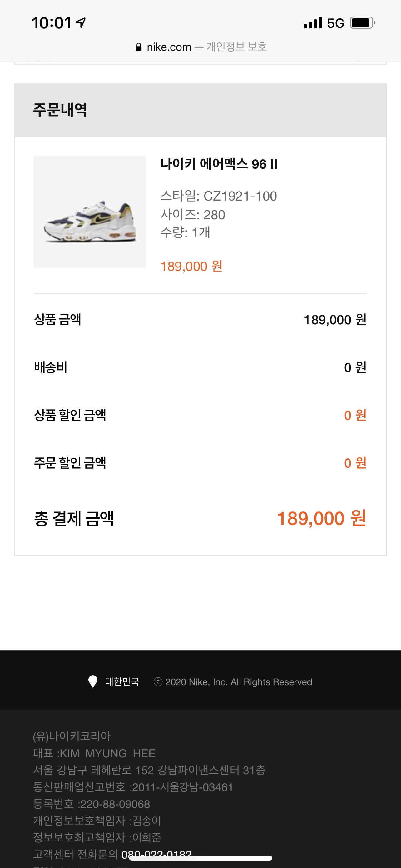Image resolution: width=401 pixels, height=868 pixels.
Task: Tap the location pin icon in footer
Action: pyautogui.click(x=92, y=682)
